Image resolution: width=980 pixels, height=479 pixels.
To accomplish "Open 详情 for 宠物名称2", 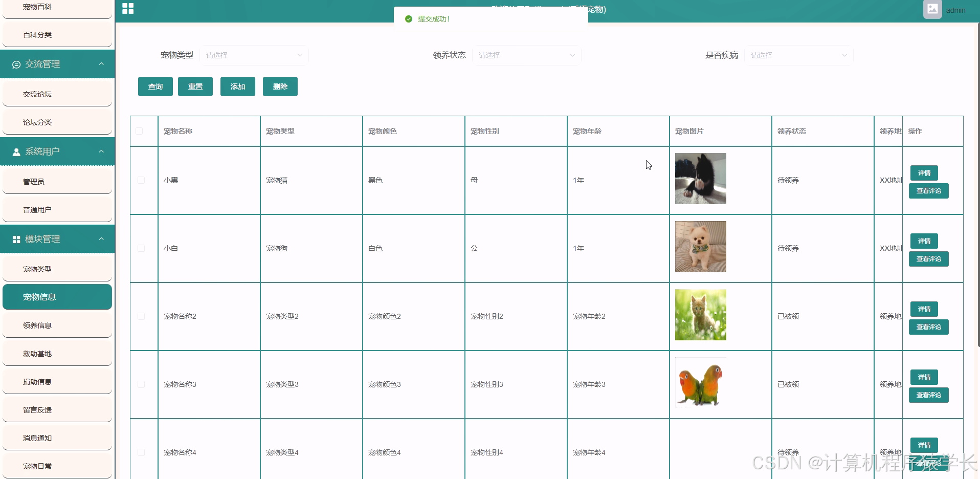I will tap(924, 309).
